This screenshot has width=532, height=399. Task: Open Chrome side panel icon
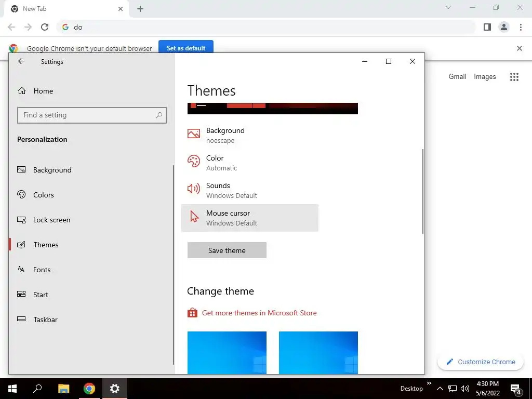(x=487, y=27)
